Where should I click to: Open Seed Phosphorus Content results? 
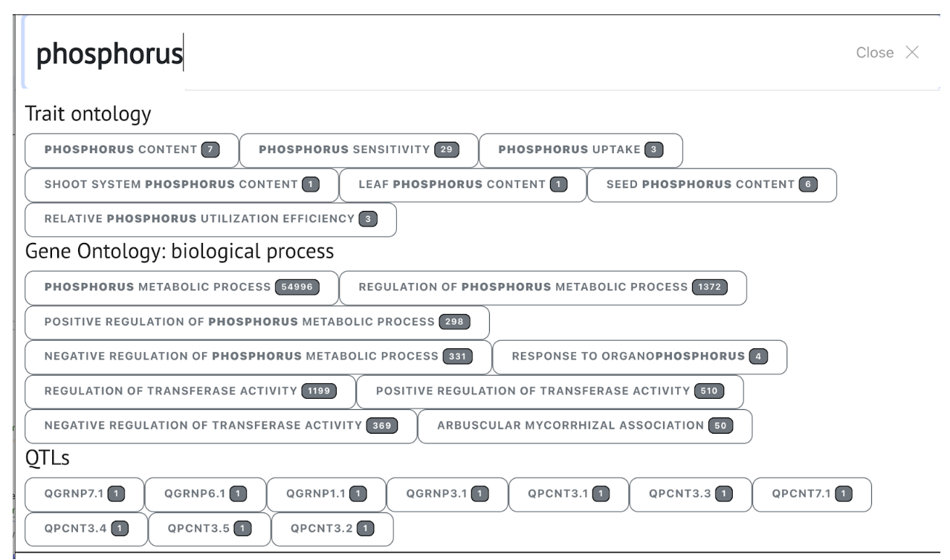pos(711,185)
